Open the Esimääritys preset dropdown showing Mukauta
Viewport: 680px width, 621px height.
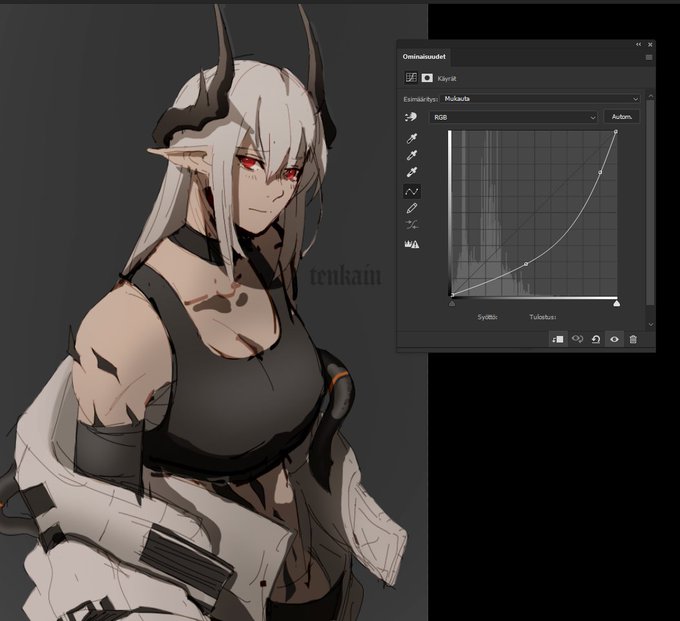pyautogui.click(x=540, y=99)
